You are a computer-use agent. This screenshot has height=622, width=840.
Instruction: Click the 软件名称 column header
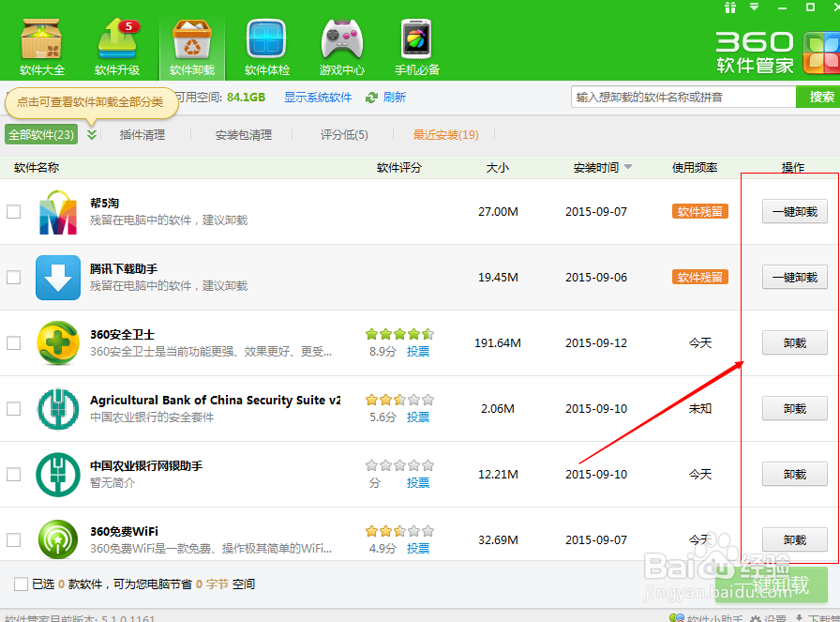37,167
